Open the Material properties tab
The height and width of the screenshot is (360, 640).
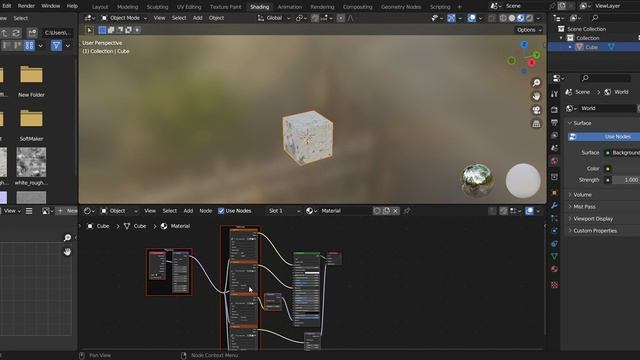point(554,269)
